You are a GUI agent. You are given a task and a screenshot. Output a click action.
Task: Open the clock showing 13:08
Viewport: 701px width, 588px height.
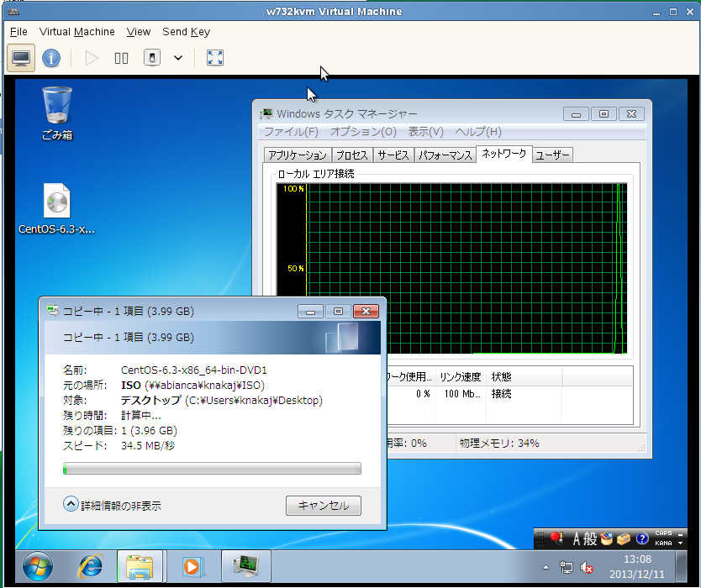point(637,566)
